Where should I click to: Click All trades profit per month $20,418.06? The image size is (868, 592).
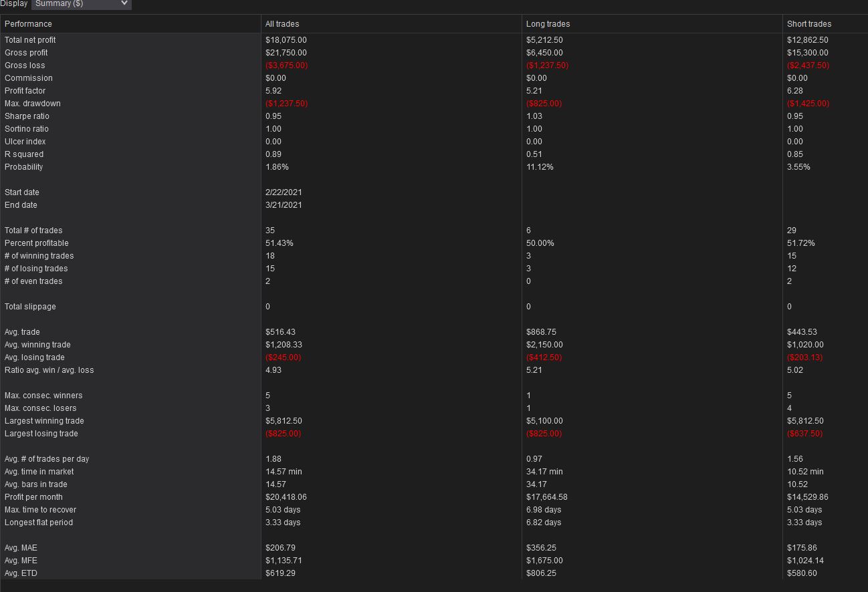[286, 497]
